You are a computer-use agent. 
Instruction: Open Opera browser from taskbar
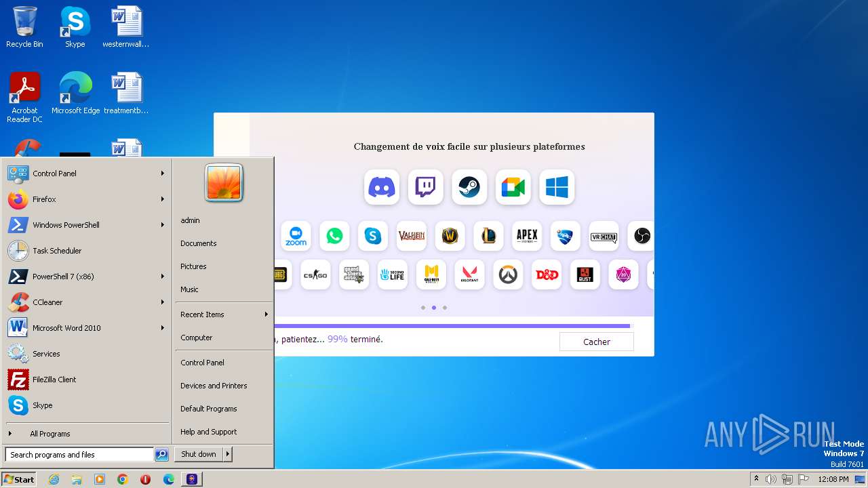(x=145, y=479)
